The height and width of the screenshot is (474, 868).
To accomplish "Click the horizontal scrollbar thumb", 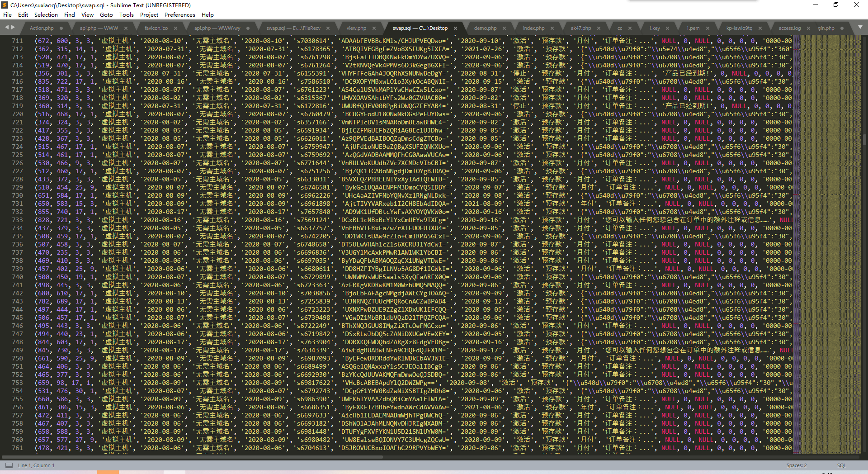I will (x=192, y=457).
